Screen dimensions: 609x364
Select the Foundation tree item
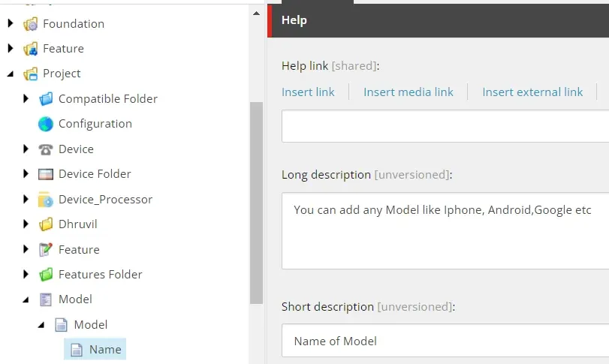click(x=74, y=24)
